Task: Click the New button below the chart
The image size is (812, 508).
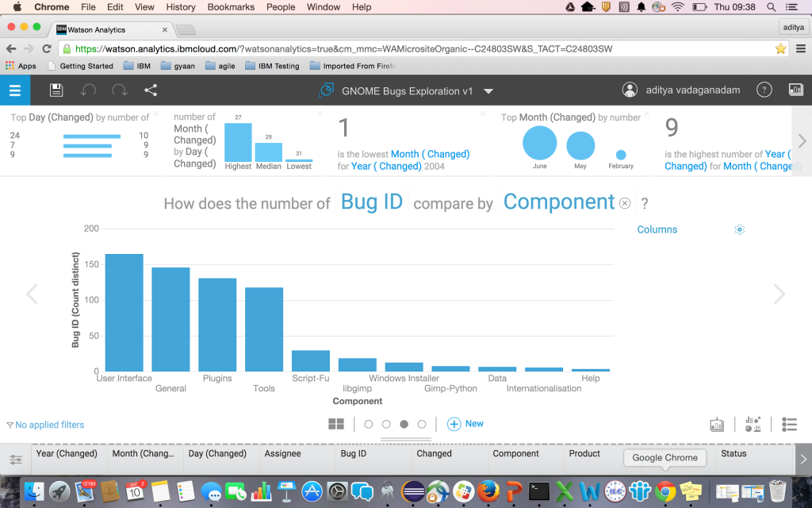Action: [465, 424]
